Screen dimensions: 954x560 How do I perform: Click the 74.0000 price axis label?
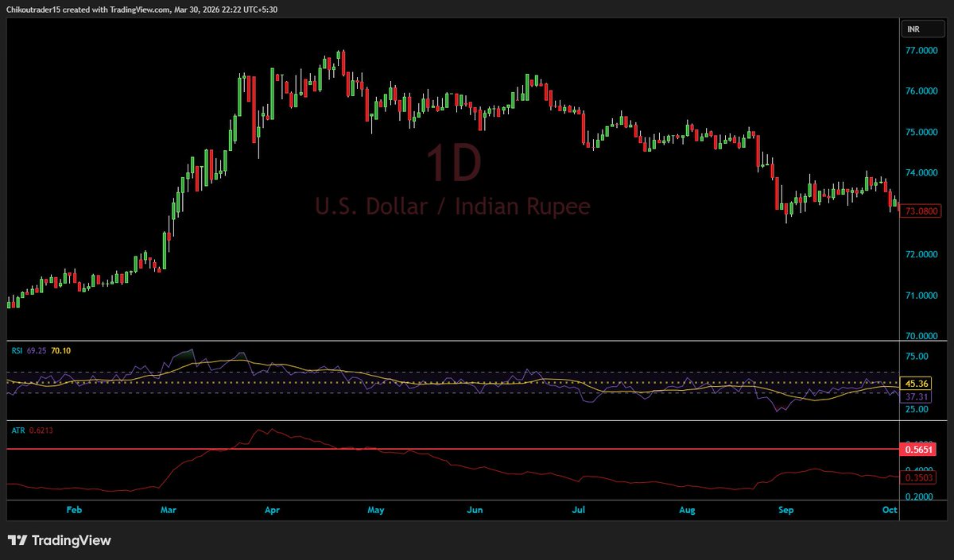click(921, 173)
